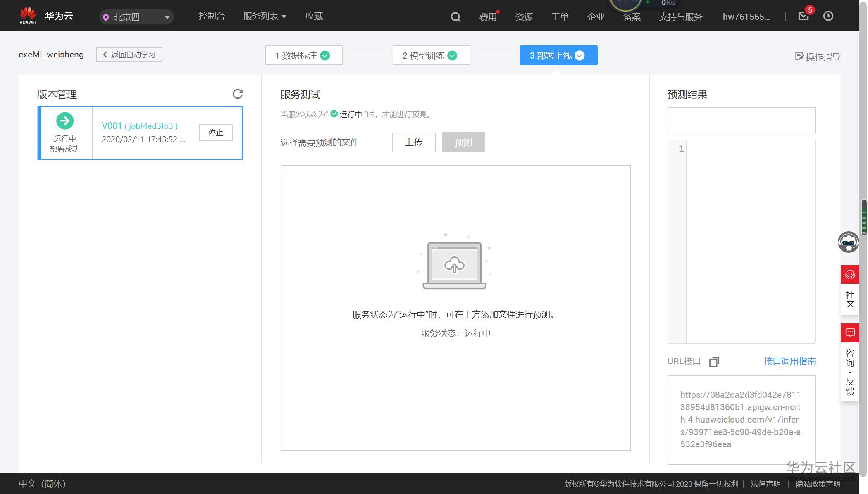Open the 北京四 region dropdown
The width and height of the screenshot is (868, 494).
pos(136,17)
